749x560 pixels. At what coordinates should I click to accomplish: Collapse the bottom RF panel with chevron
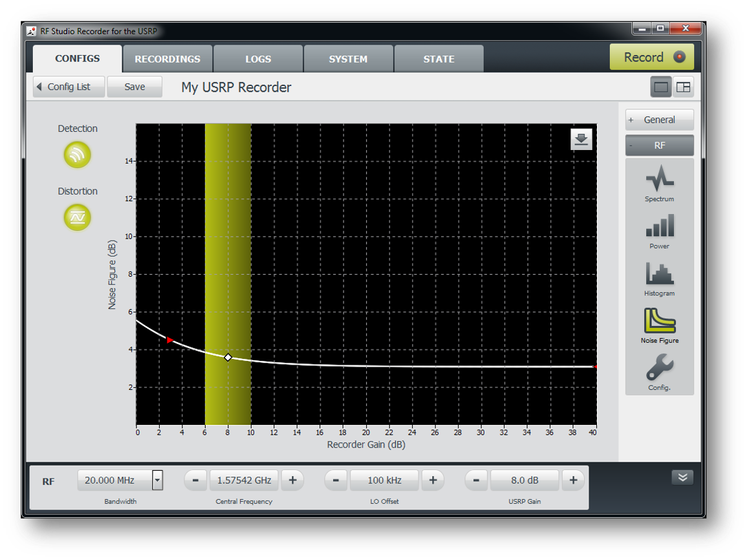click(x=682, y=477)
